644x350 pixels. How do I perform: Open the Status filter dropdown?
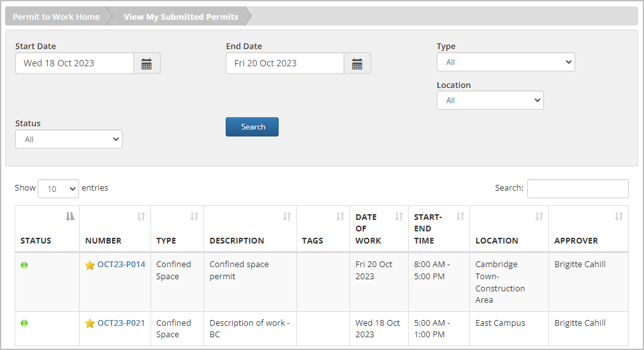click(69, 139)
